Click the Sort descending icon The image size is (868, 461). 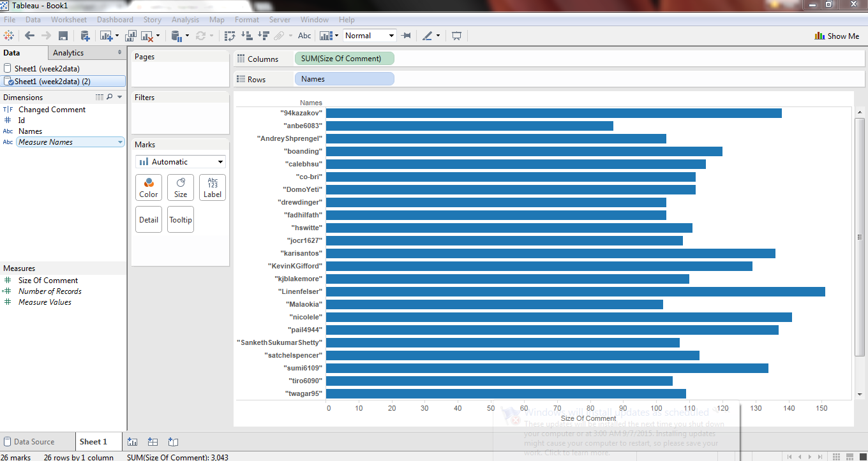(x=263, y=36)
